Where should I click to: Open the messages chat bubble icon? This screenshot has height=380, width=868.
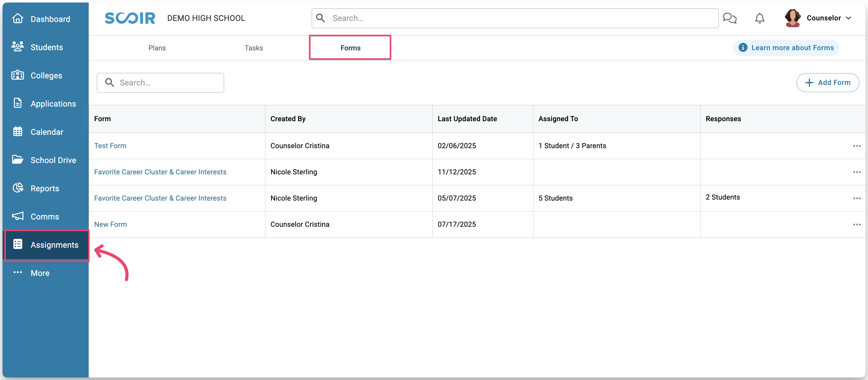click(x=729, y=18)
